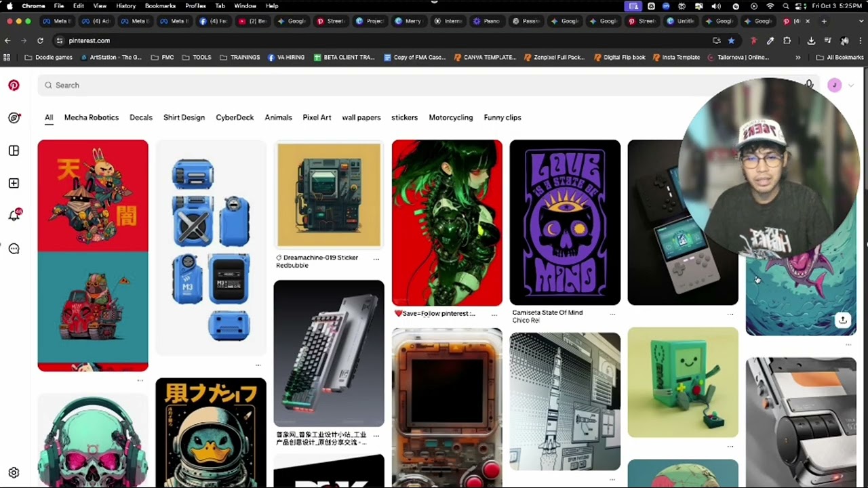Open the FMC bookmark folder
The width and height of the screenshot is (868, 488).
(x=163, y=58)
